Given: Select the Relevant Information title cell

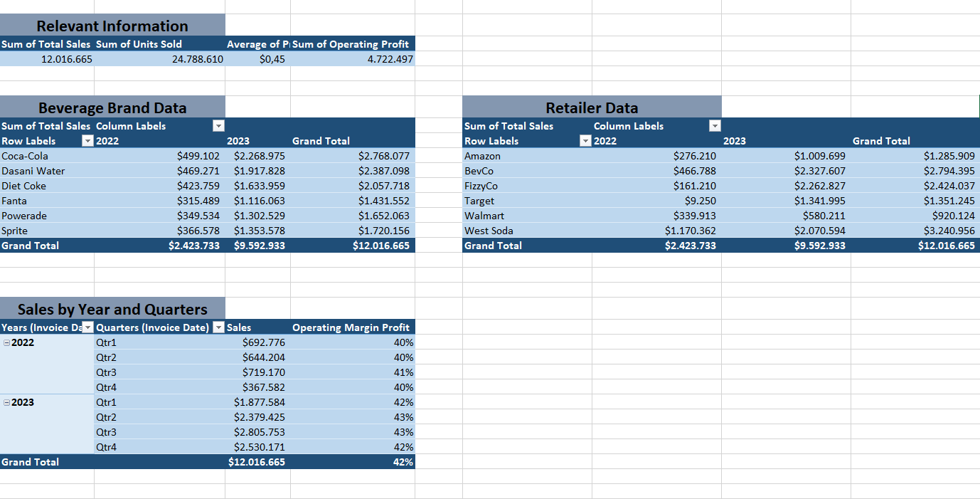Looking at the screenshot, I should tap(112, 26).
